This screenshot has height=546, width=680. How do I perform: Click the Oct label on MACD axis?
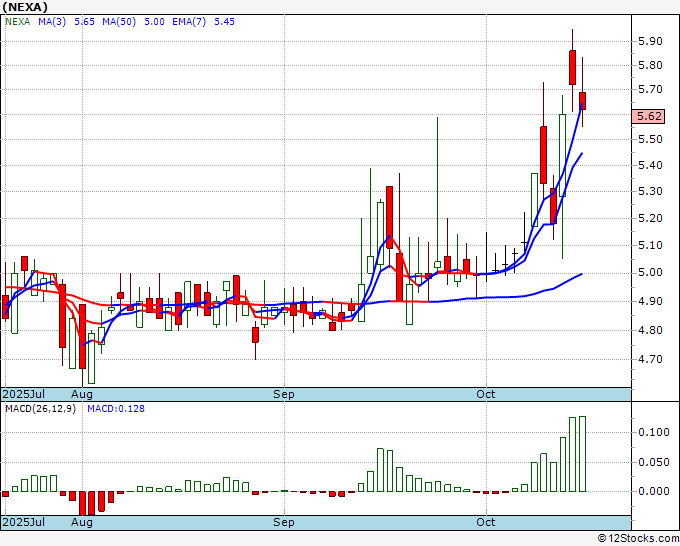tap(486, 522)
